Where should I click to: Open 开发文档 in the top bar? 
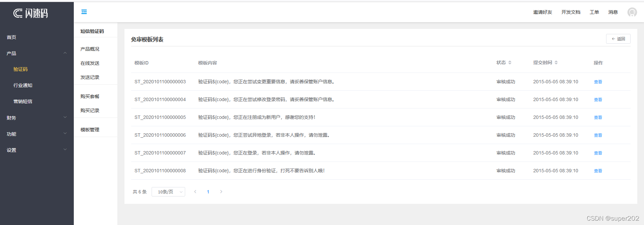point(571,12)
